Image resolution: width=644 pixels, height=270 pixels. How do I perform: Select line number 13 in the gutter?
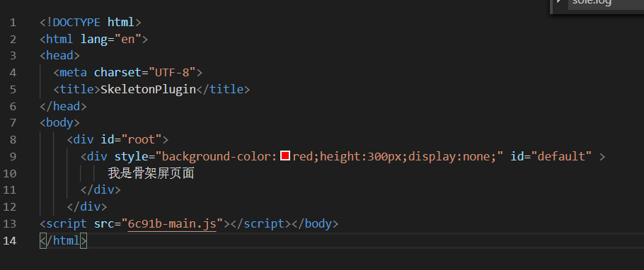(x=10, y=223)
